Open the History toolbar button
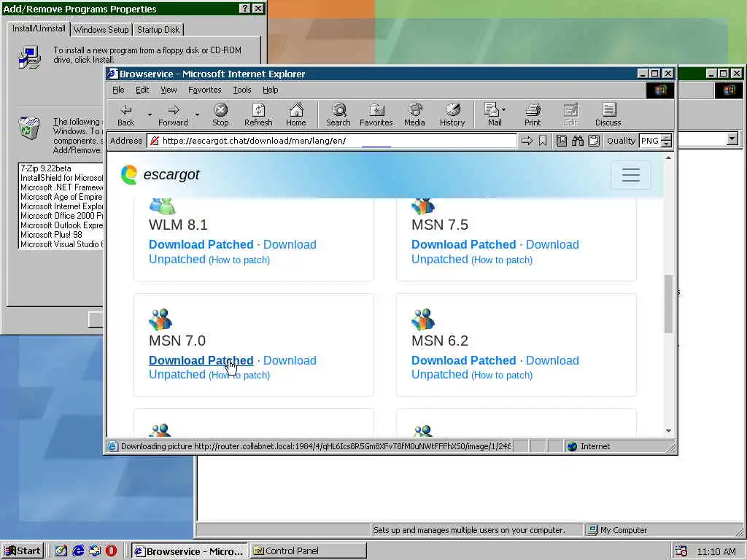The image size is (747, 560). tap(452, 115)
